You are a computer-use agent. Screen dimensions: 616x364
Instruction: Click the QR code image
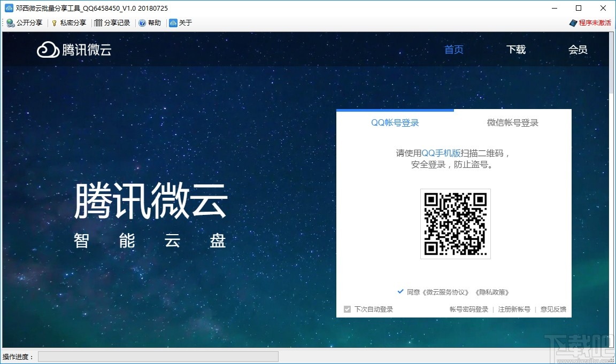click(x=456, y=223)
